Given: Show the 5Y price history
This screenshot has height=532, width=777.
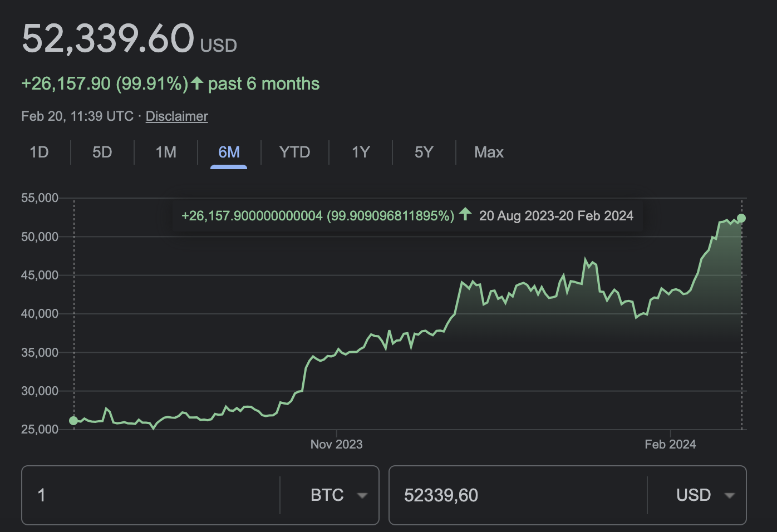Looking at the screenshot, I should tap(424, 152).
